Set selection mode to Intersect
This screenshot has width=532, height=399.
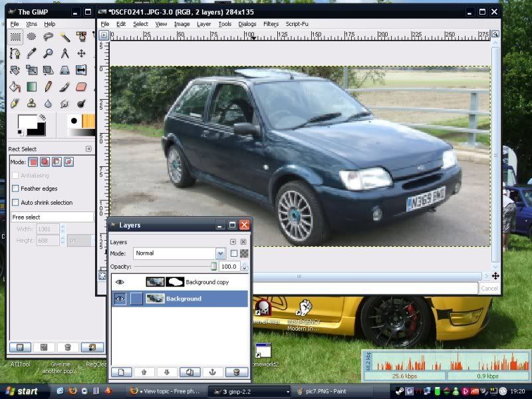[68, 162]
